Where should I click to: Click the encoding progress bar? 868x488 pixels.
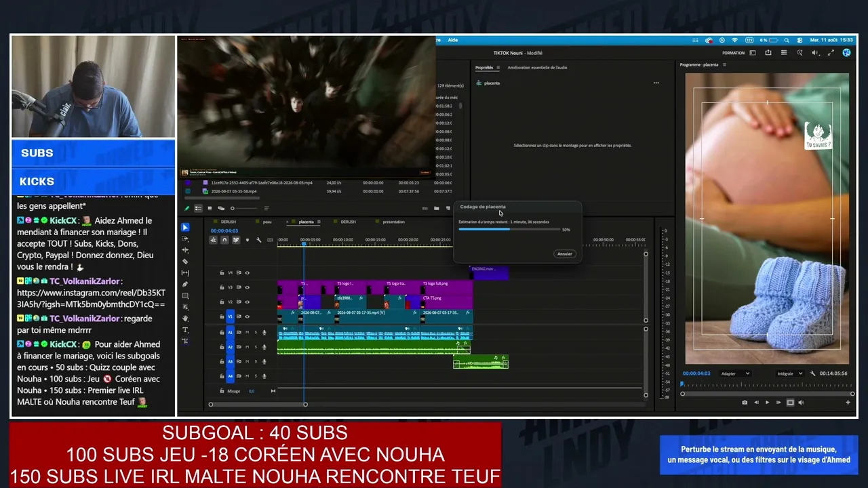point(508,229)
